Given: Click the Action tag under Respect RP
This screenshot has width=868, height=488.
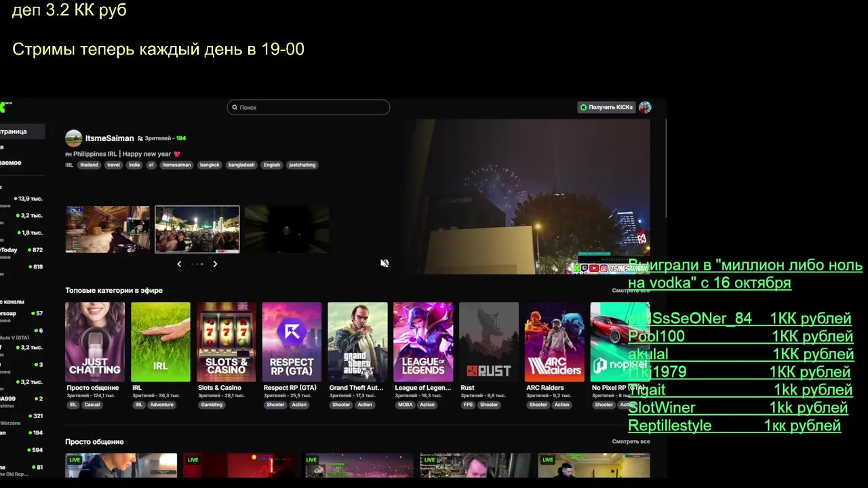Looking at the screenshot, I should 299,405.
